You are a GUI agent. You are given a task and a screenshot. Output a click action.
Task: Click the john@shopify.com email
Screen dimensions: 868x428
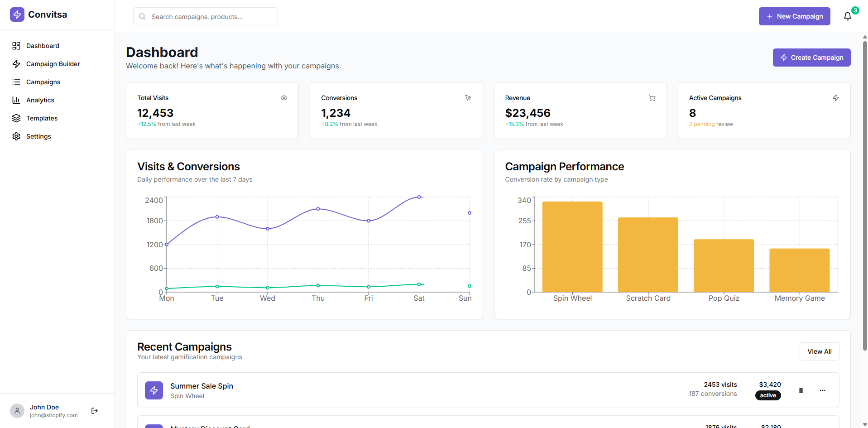[x=54, y=415]
